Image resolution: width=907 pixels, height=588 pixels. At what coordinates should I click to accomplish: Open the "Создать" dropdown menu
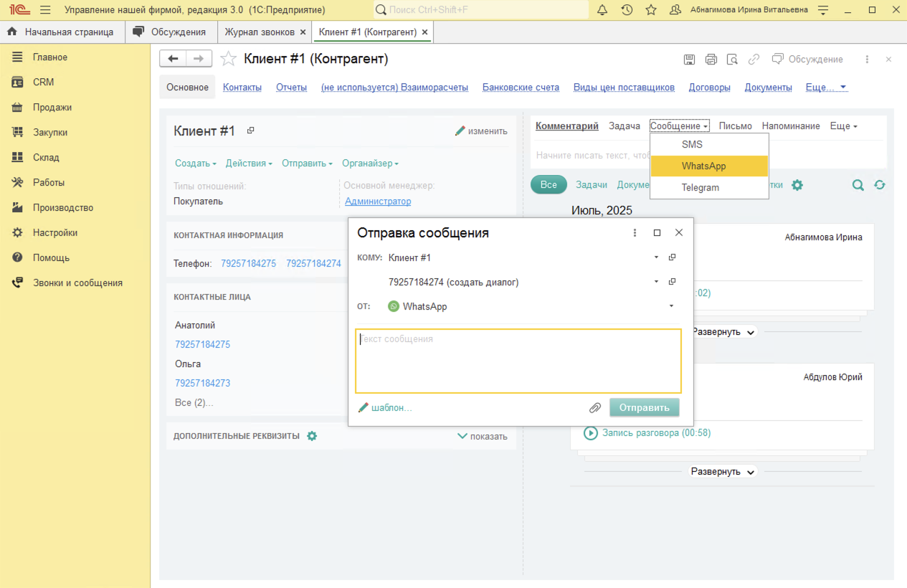point(195,163)
